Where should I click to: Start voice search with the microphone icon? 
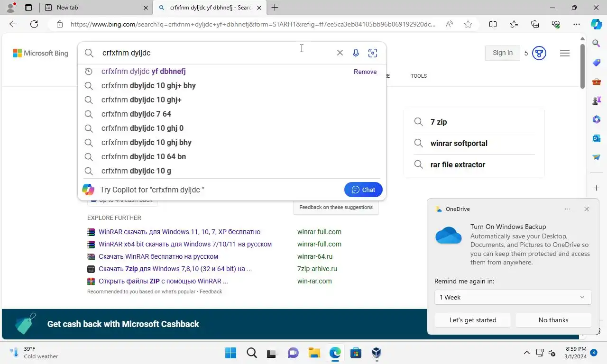click(x=356, y=53)
